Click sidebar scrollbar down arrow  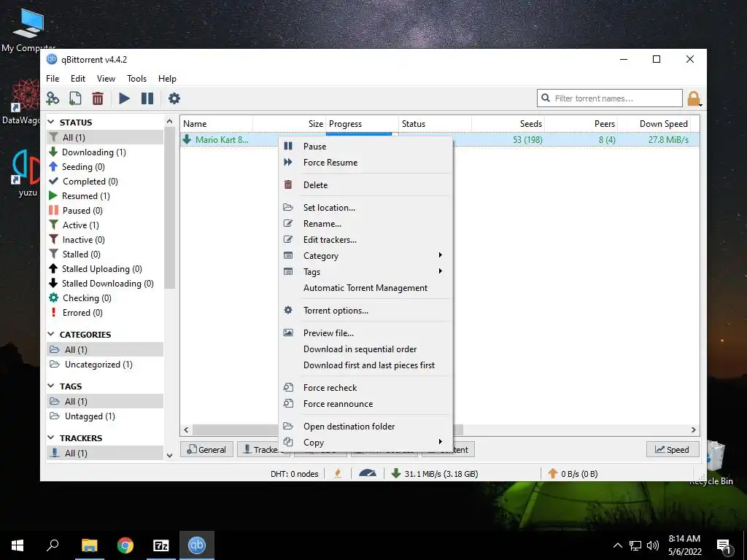[169, 455]
